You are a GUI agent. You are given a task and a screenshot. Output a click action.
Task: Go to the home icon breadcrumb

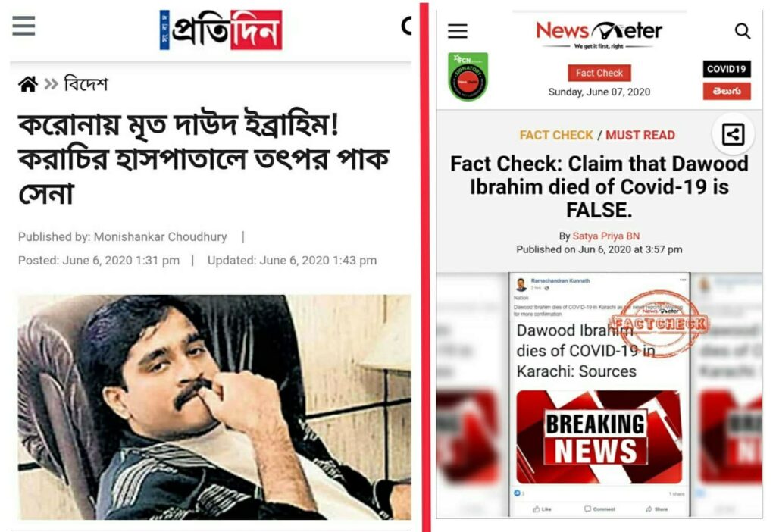(x=28, y=84)
